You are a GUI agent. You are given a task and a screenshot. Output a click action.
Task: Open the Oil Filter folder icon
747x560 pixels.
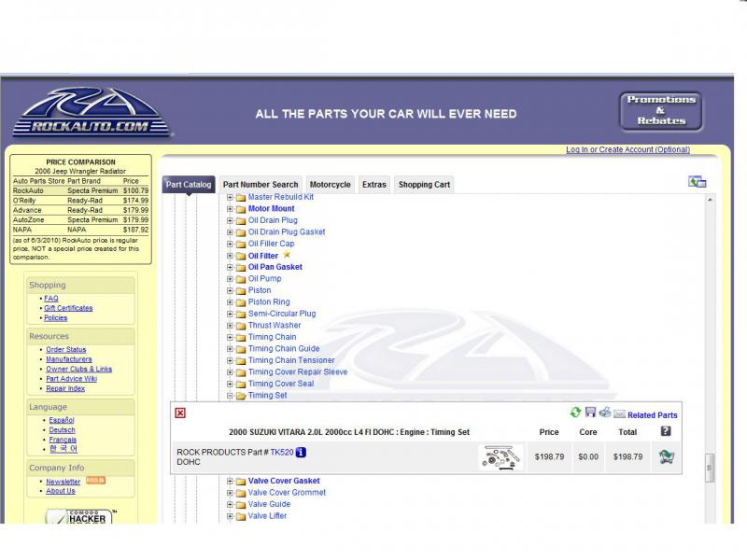pos(241,256)
